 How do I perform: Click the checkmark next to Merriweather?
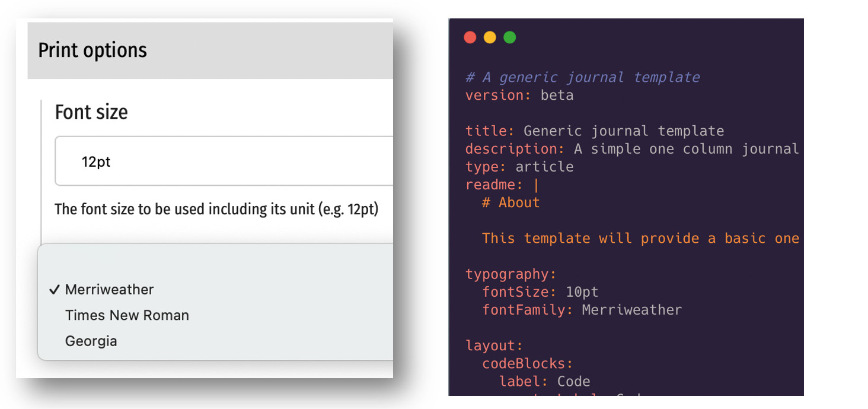[55, 290]
